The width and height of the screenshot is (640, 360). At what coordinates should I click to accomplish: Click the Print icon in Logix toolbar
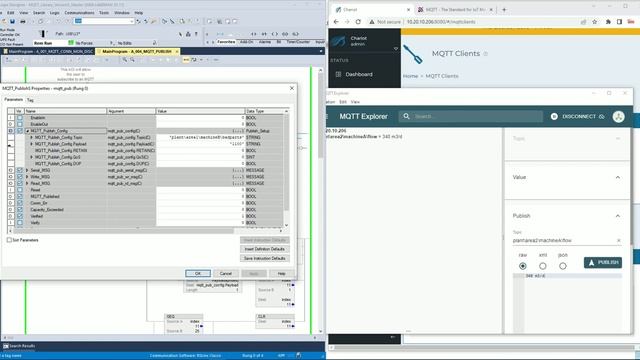(x=22, y=21)
